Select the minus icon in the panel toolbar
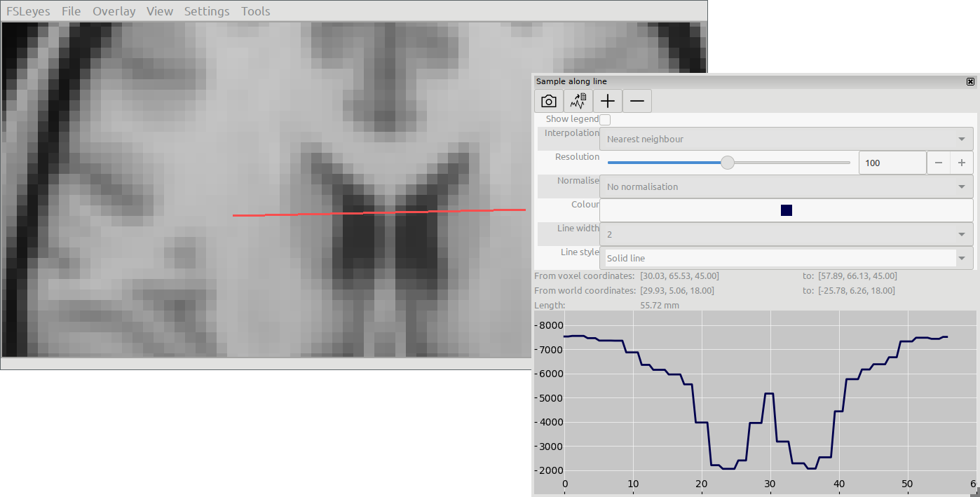 tap(637, 100)
